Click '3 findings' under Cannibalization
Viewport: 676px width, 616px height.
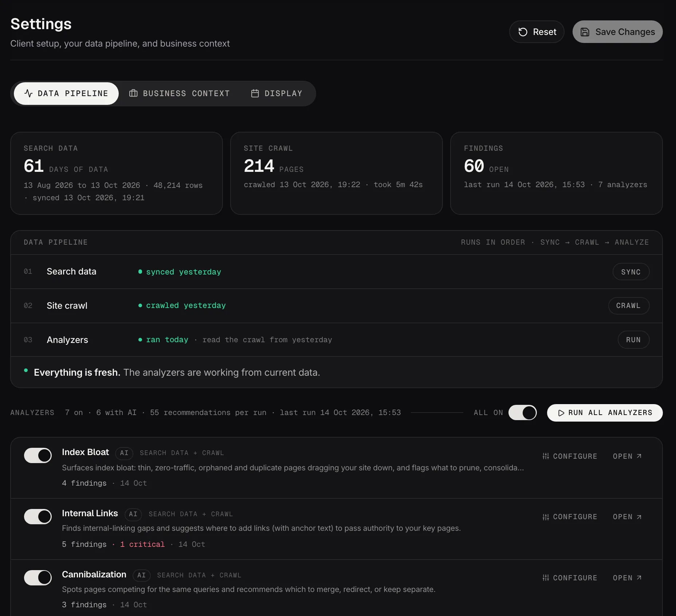pyautogui.click(x=84, y=605)
